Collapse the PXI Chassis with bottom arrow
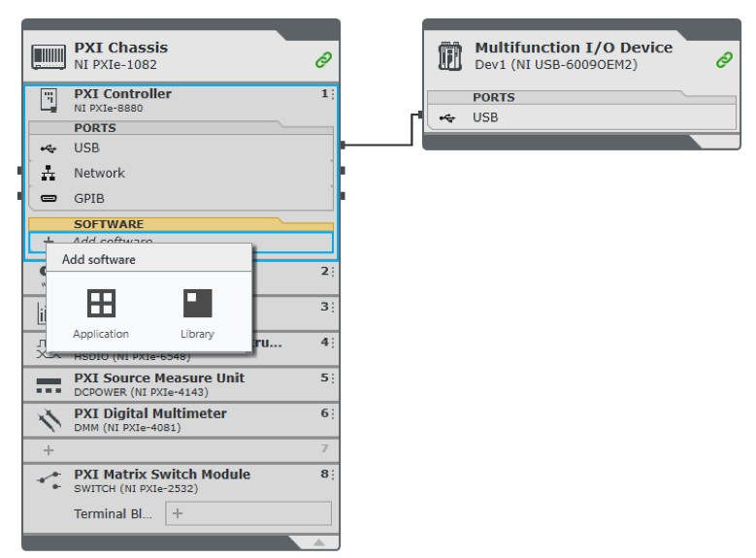 pos(318,542)
